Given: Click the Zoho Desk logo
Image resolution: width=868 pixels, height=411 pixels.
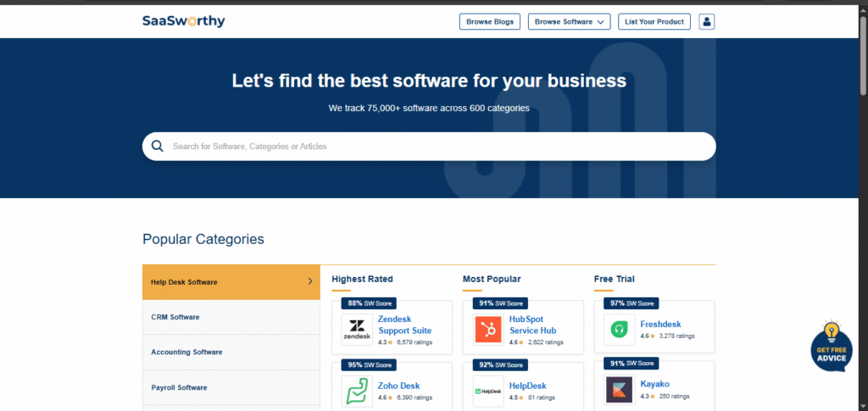Looking at the screenshot, I should 357,391.
